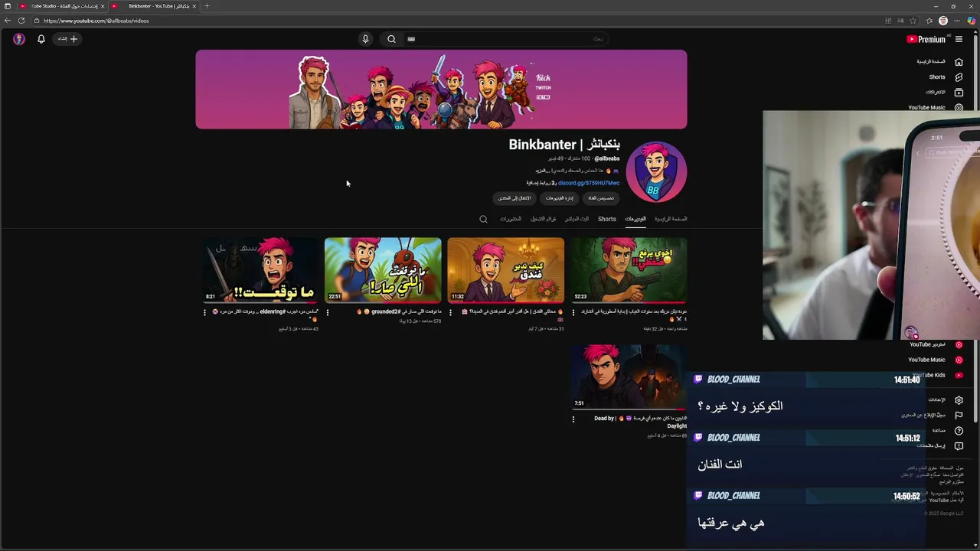Open the Binkbanter channel avatar
This screenshot has height=551, width=980.
pyautogui.click(x=656, y=172)
